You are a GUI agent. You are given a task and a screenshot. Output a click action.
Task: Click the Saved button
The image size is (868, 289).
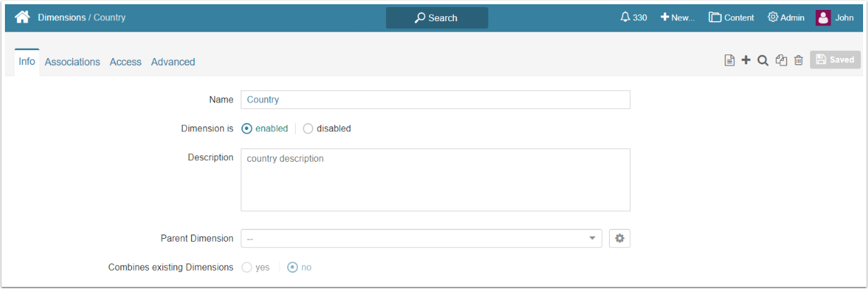(836, 60)
